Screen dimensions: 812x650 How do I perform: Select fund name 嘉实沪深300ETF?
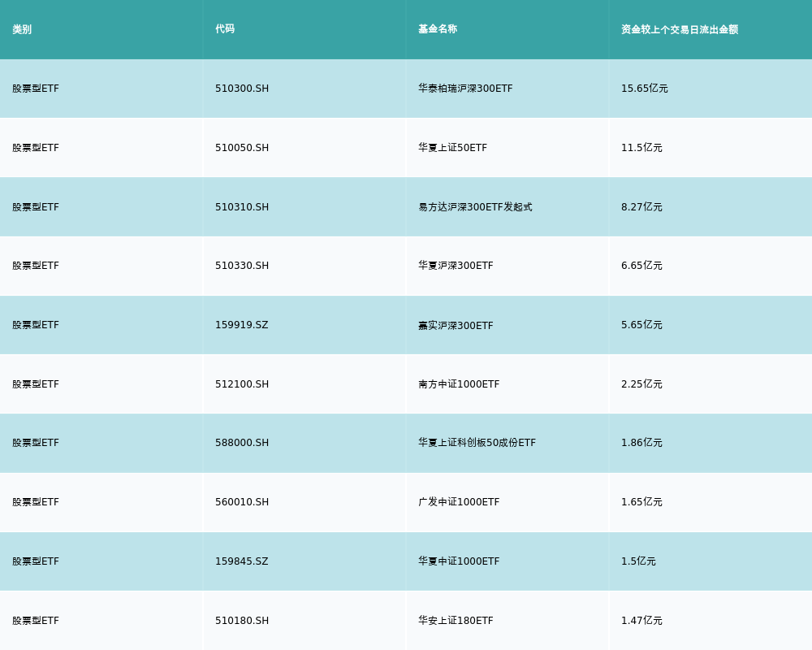[x=456, y=326]
